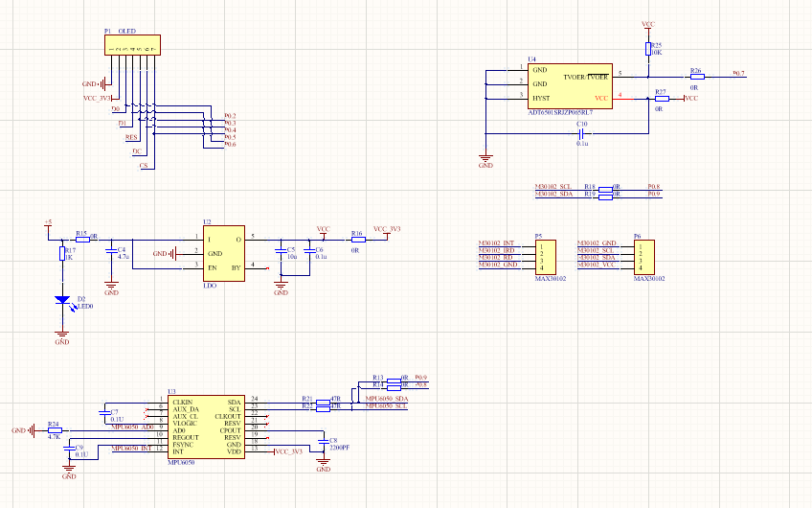Select resistor R16 before VCC_3V3
The image size is (812, 508).
[358, 240]
